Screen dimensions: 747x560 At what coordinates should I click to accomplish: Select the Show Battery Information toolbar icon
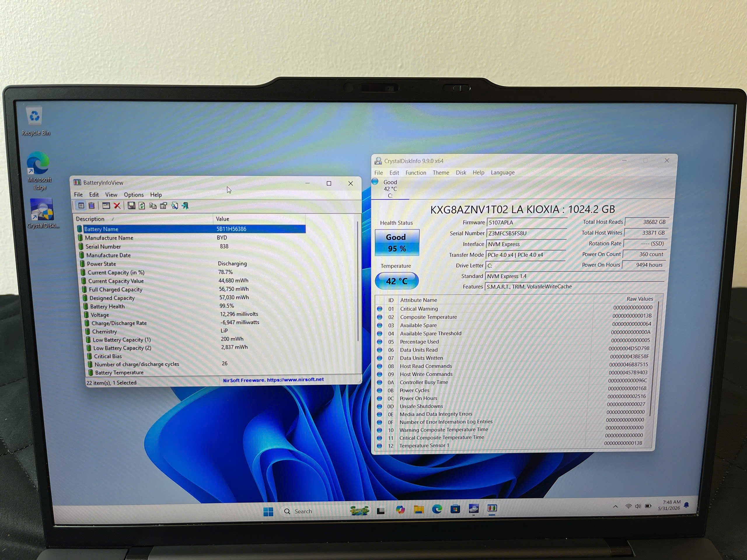click(x=81, y=206)
